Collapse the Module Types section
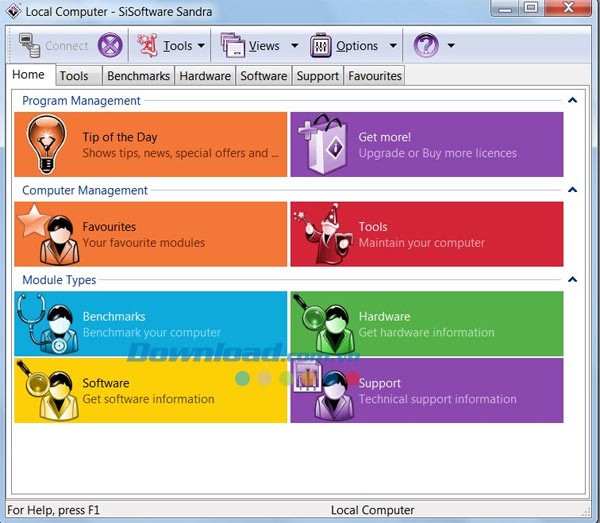Viewport: 600px width, 523px height. (x=572, y=280)
